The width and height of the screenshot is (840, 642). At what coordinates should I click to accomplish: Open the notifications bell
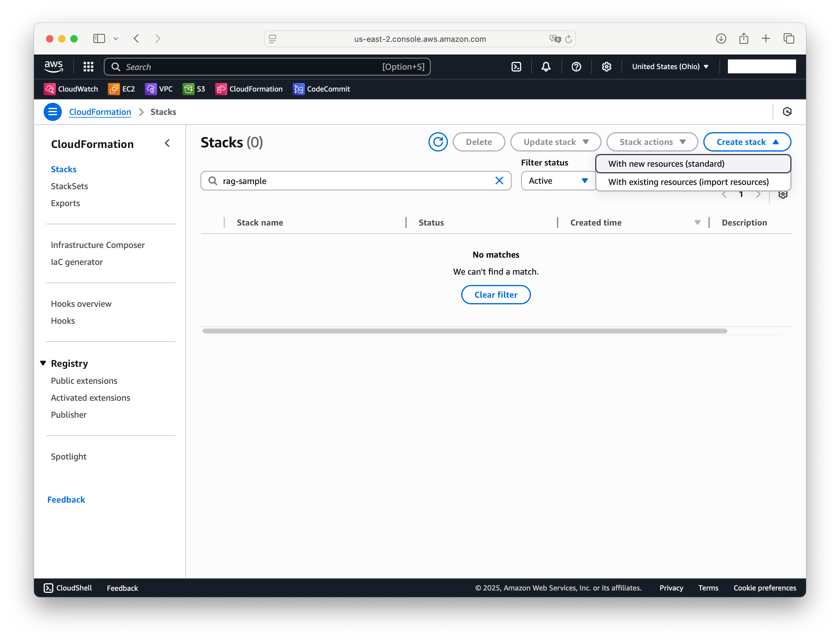(x=546, y=67)
